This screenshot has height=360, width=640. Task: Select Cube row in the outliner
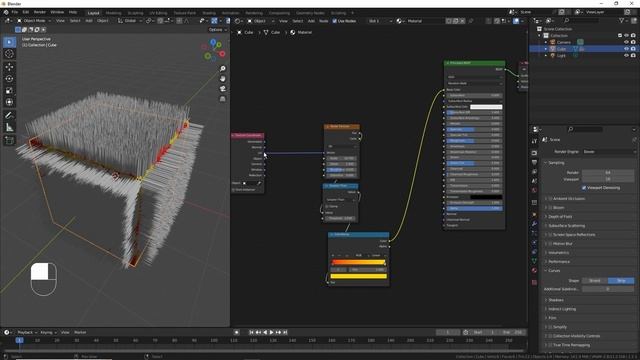pos(583,49)
